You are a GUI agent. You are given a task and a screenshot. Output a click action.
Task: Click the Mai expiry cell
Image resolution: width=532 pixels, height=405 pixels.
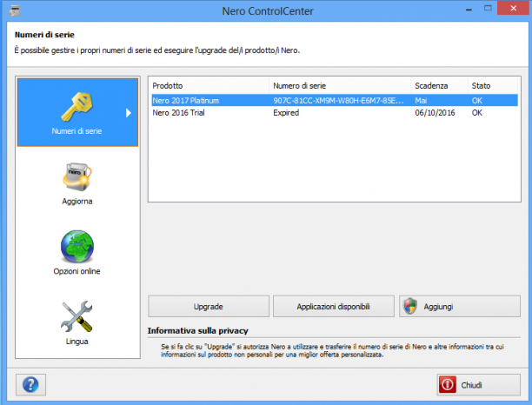pos(421,101)
